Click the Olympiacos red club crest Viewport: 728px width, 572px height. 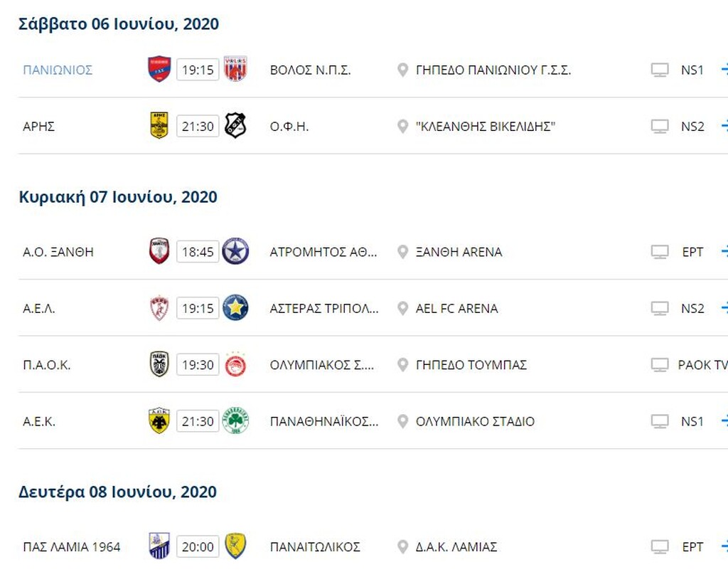tap(235, 364)
